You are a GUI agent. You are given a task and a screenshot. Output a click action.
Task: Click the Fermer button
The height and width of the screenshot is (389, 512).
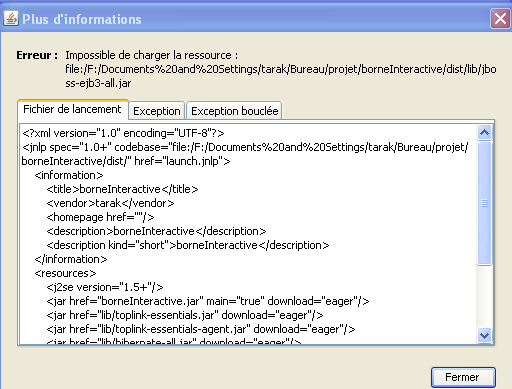pos(463,377)
